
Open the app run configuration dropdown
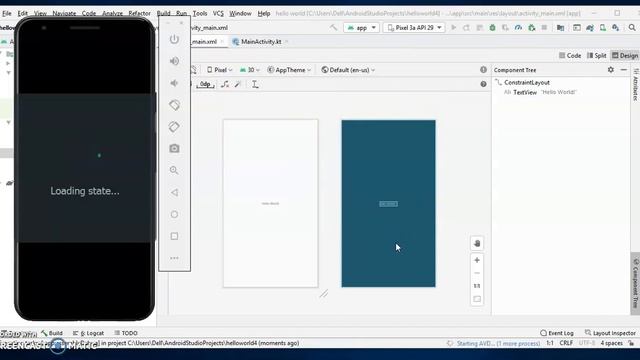click(362, 28)
